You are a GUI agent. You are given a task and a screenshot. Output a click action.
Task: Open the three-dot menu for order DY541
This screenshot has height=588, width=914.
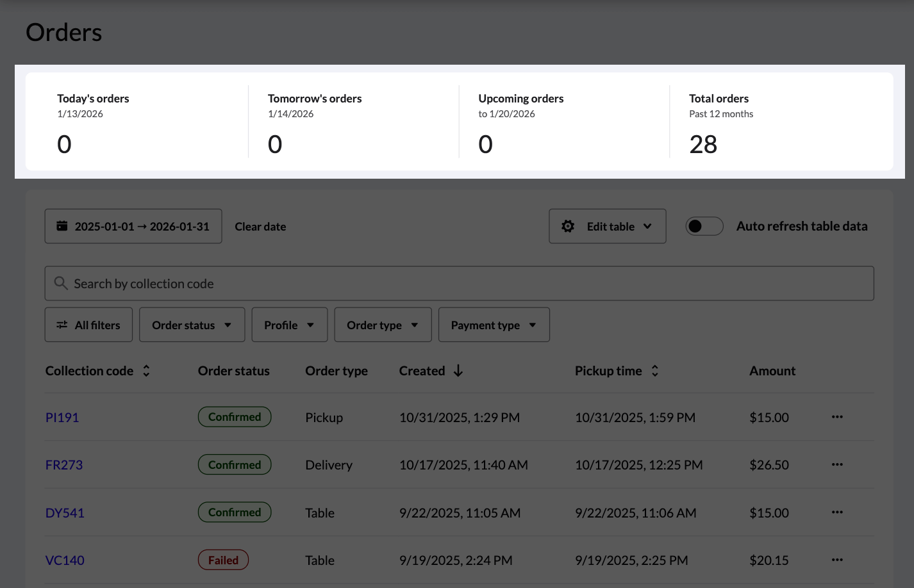tap(837, 512)
